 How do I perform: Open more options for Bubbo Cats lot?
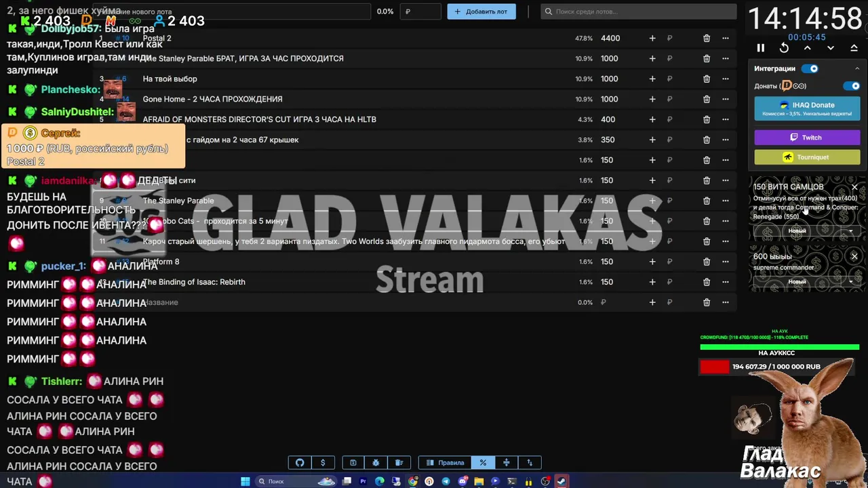click(726, 221)
